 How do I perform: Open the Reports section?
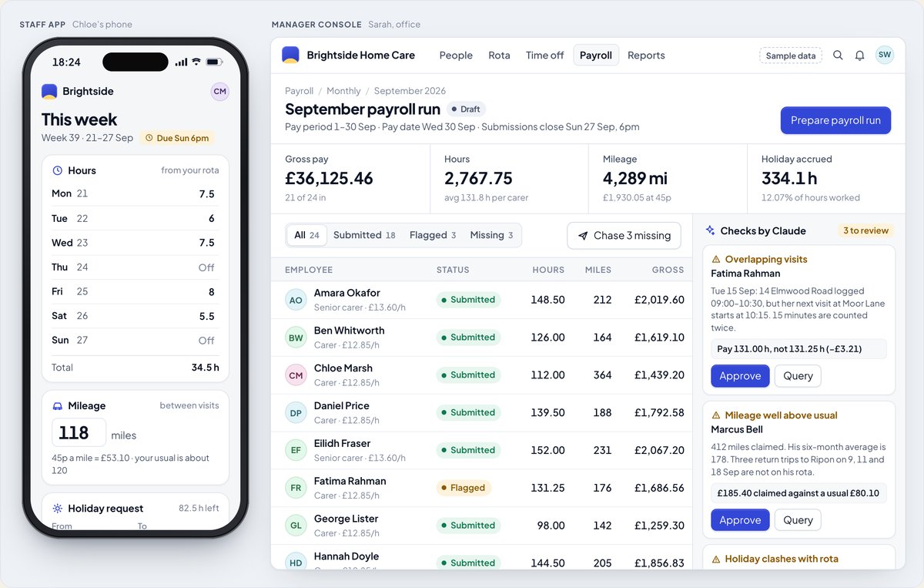coord(646,55)
